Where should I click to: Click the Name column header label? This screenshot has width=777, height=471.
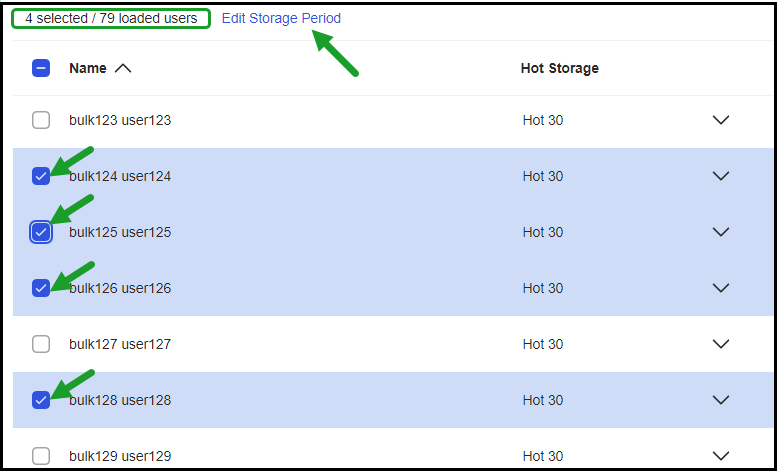(x=88, y=68)
